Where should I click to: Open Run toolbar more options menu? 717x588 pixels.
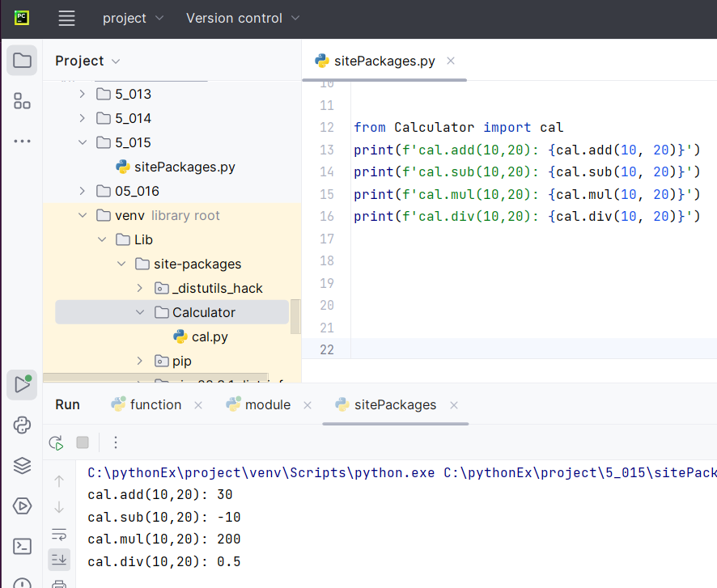tap(116, 442)
